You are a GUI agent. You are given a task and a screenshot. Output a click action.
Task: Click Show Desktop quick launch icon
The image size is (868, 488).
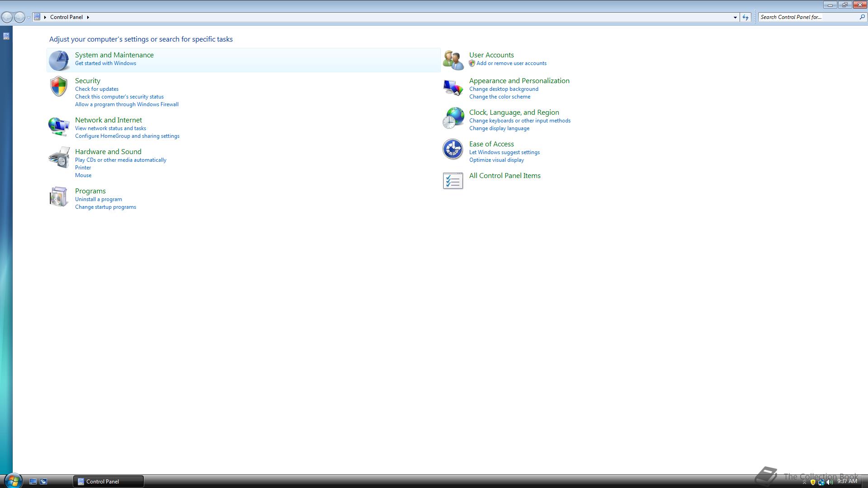[33, 482]
